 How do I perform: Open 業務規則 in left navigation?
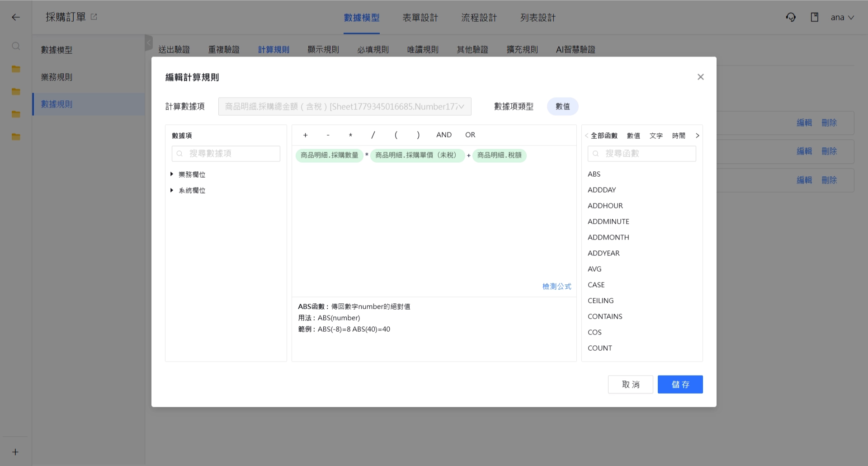57,77
